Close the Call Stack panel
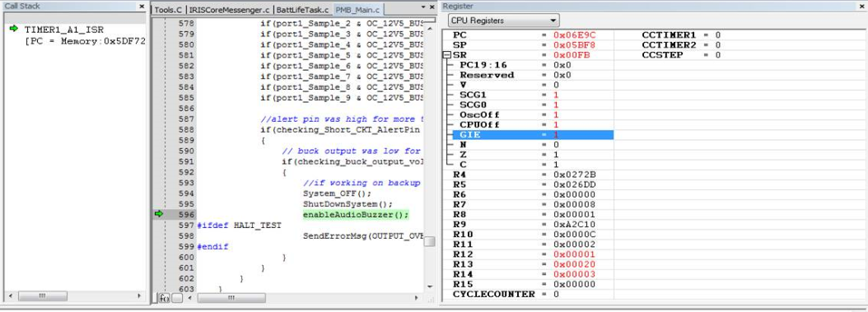 tap(141, 7)
